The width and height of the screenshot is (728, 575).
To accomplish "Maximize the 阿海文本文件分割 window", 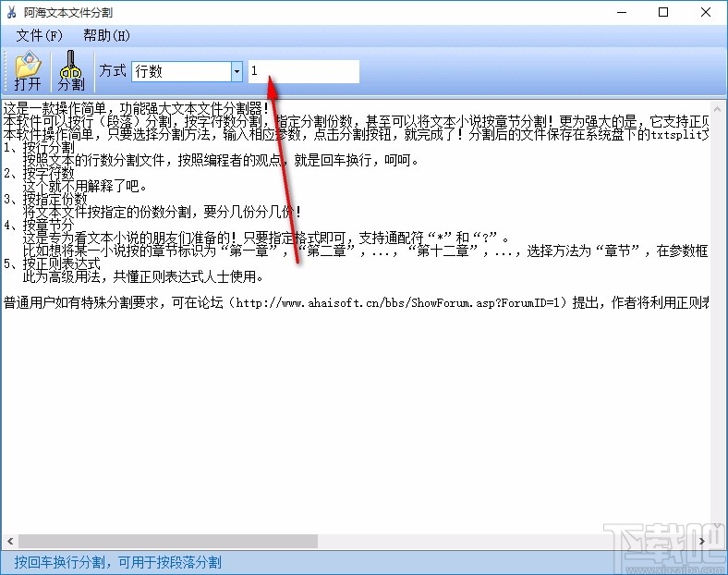I will tap(663, 13).
